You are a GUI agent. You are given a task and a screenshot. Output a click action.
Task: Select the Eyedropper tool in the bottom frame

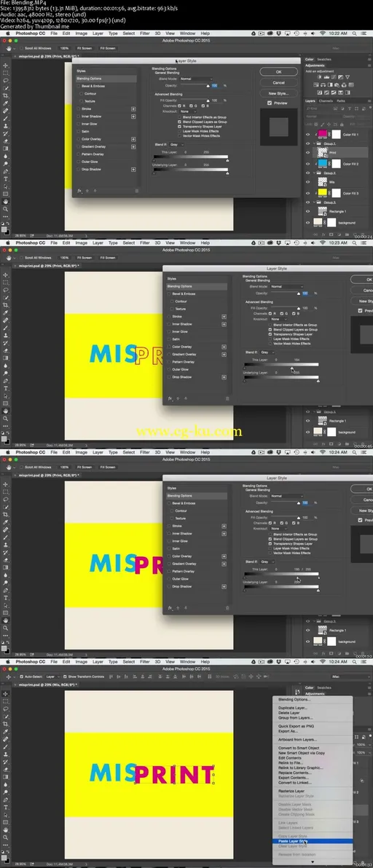(6, 731)
